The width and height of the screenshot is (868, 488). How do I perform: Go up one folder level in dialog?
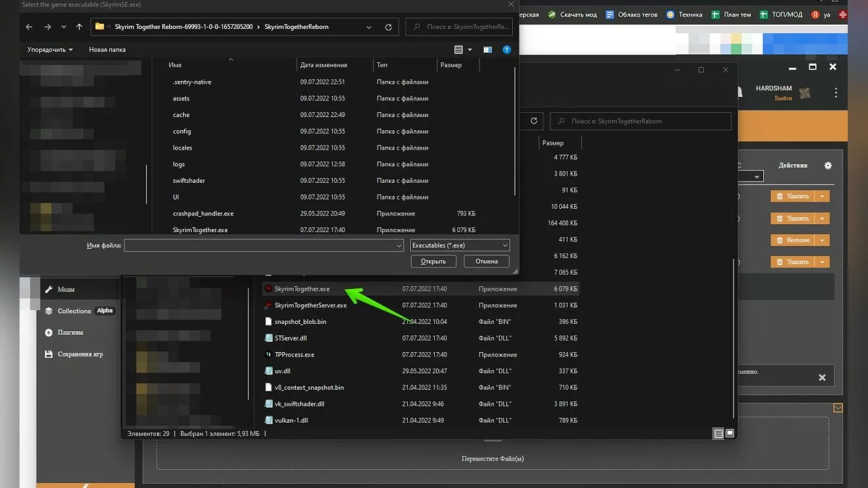point(80,27)
